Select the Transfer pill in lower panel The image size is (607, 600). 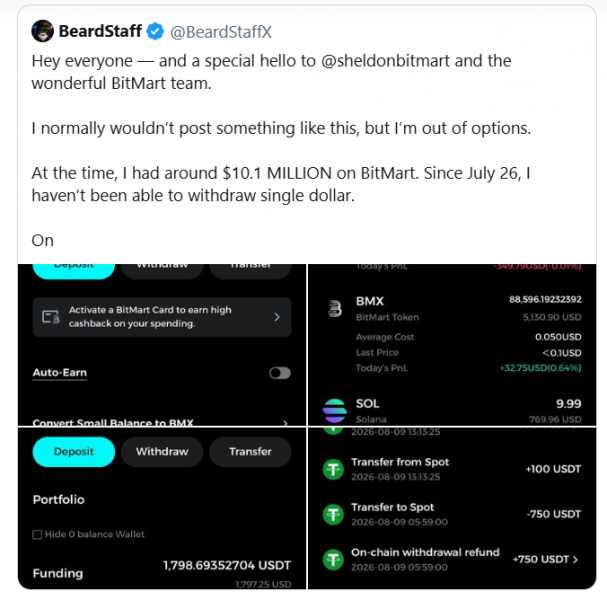pyautogui.click(x=250, y=452)
